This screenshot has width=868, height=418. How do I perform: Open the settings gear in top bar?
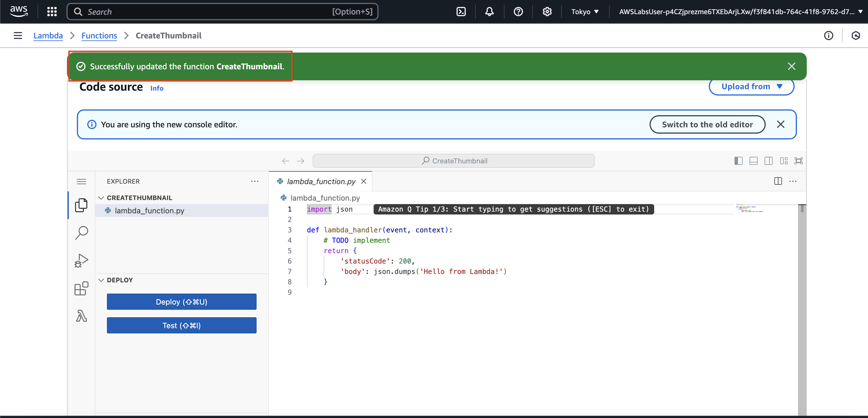point(547,12)
